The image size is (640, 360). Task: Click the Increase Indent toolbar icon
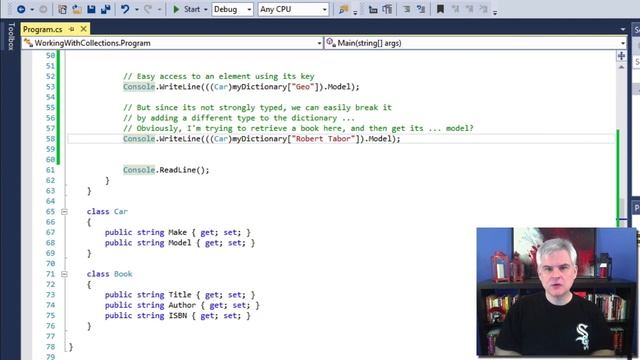click(387, 9)
